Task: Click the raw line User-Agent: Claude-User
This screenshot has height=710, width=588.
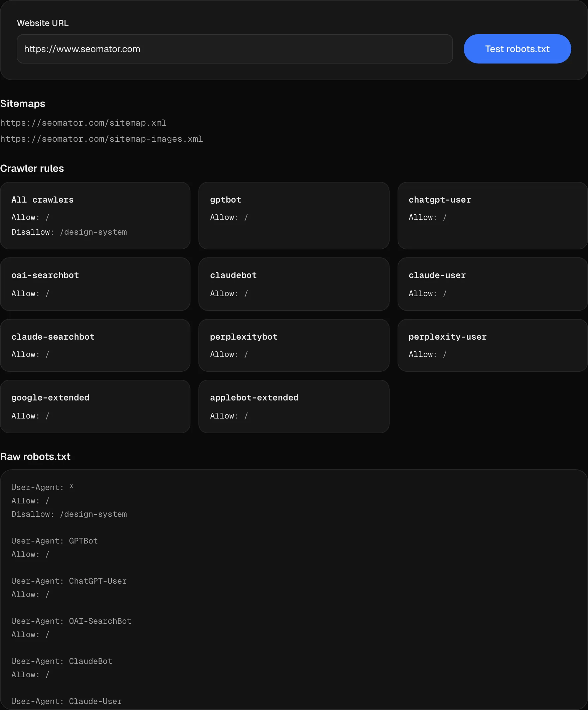Action: (x=66, y=701)
